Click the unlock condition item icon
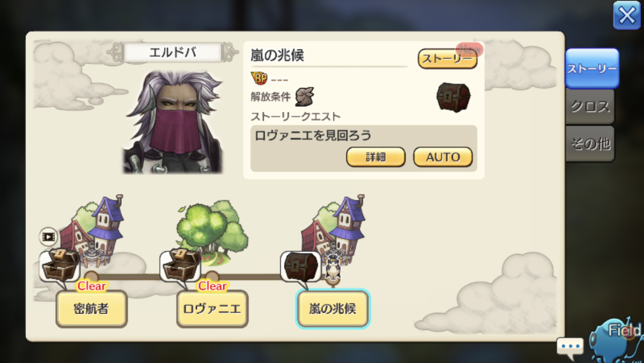 click(305, 96)
